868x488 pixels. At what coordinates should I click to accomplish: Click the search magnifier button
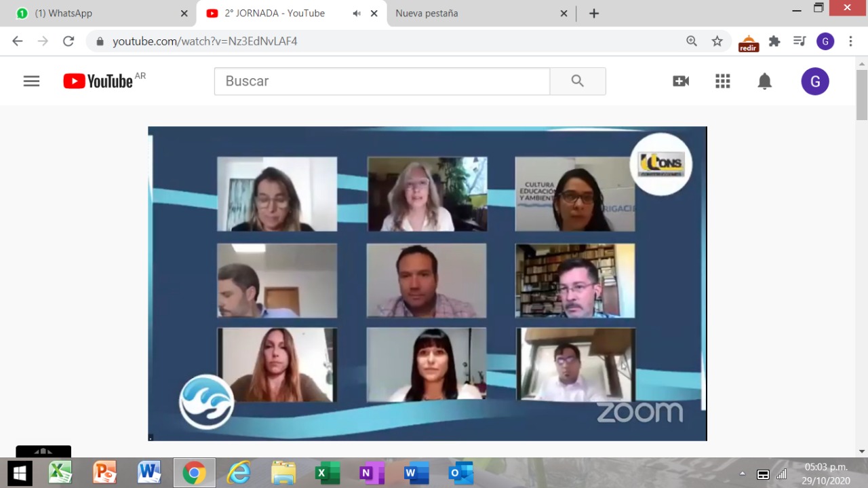[x=577, y=81]
